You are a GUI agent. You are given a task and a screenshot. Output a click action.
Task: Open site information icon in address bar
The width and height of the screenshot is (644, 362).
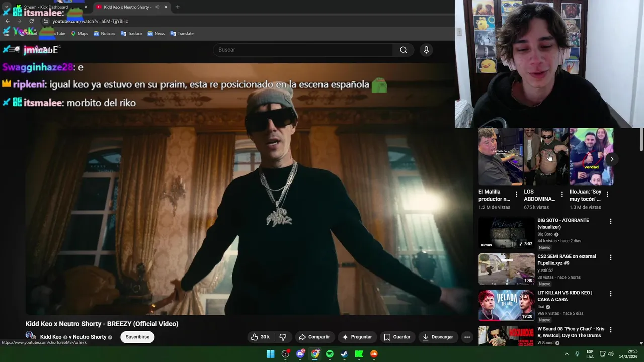[x=46, y=21]
